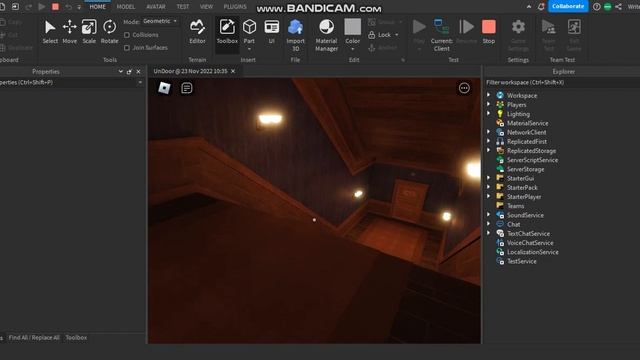Switch to the VIEW ribbon tab
Screen dimensions: 640x360
click(206, 7)
